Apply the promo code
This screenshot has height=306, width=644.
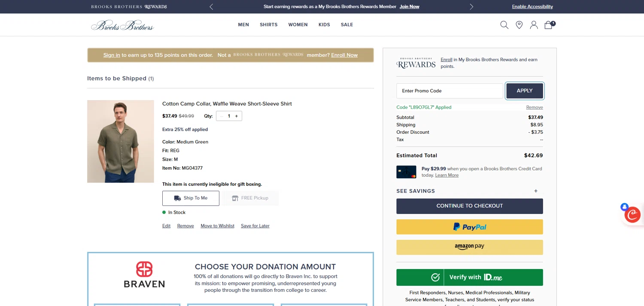tap(525, 91)
